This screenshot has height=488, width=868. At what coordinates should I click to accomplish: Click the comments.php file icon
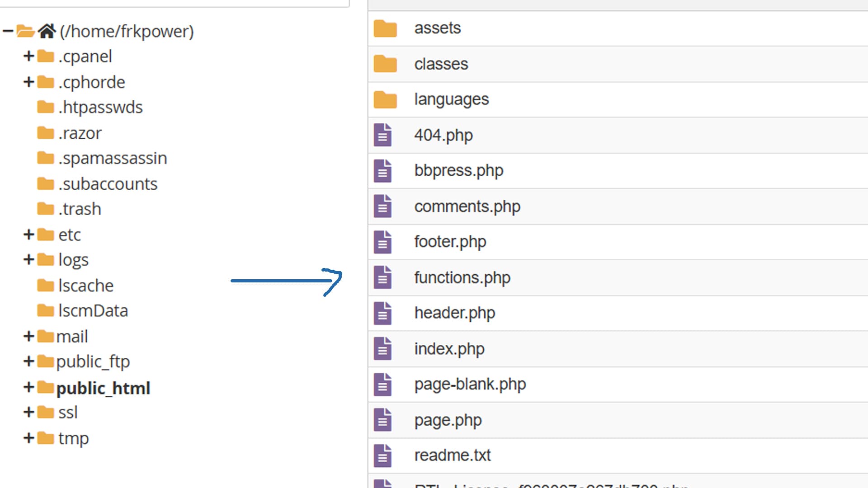382,206
